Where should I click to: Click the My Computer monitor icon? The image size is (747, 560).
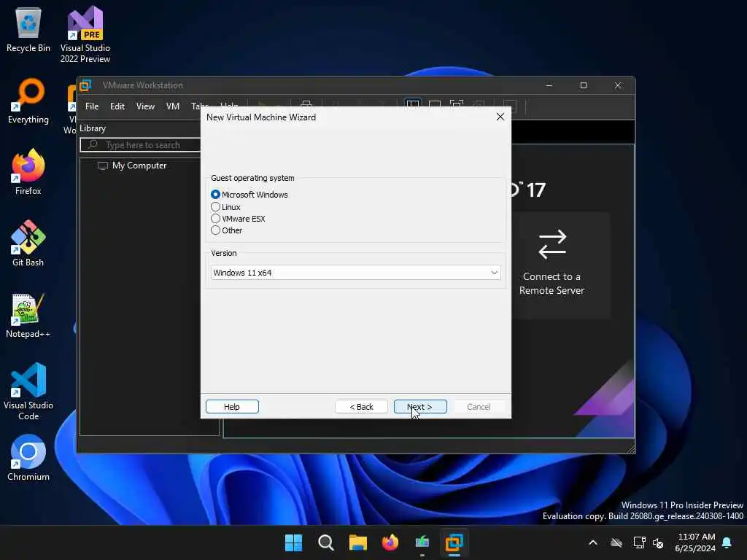(102, 166)
